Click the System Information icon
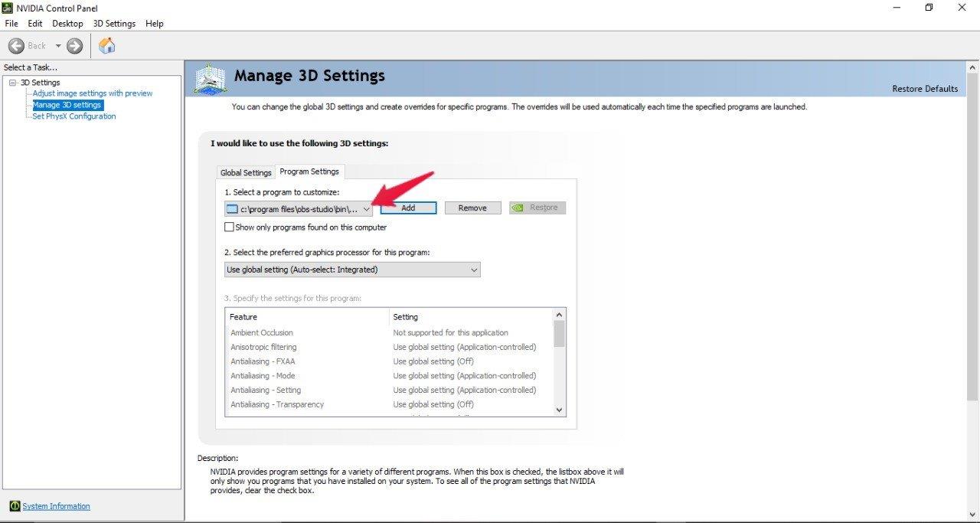This screenshot has height=523, width=980. tap(14, 506)
